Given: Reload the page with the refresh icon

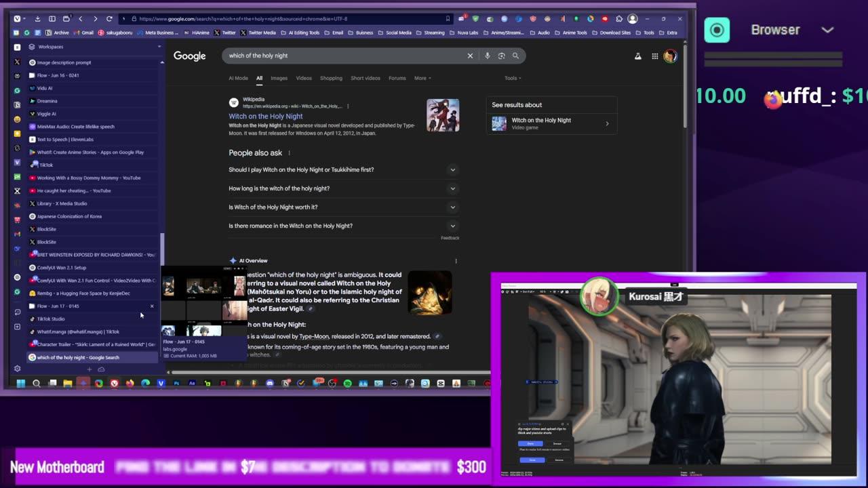Looking at the screenshot, I should coord(109,19).
